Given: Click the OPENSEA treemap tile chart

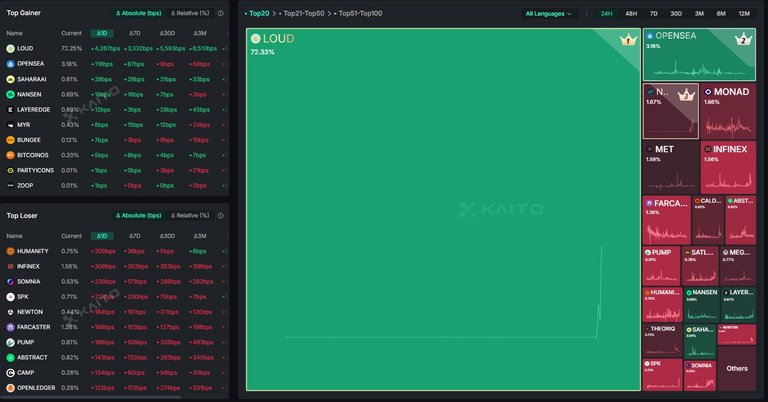Looking at the screenshot, I should pyautogui.click(x=699, y=69).
